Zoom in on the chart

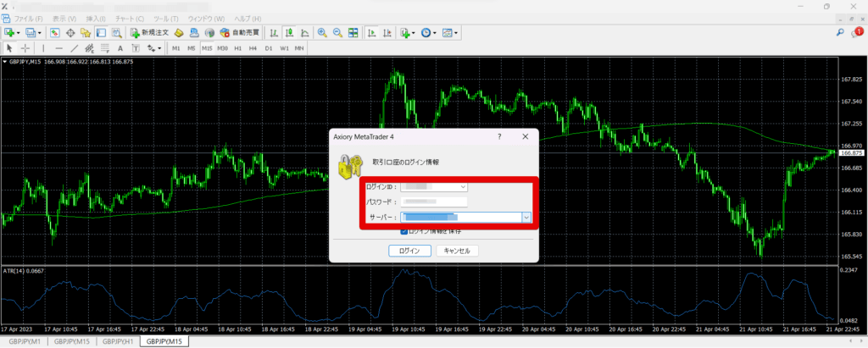click(x=321, y=33)
